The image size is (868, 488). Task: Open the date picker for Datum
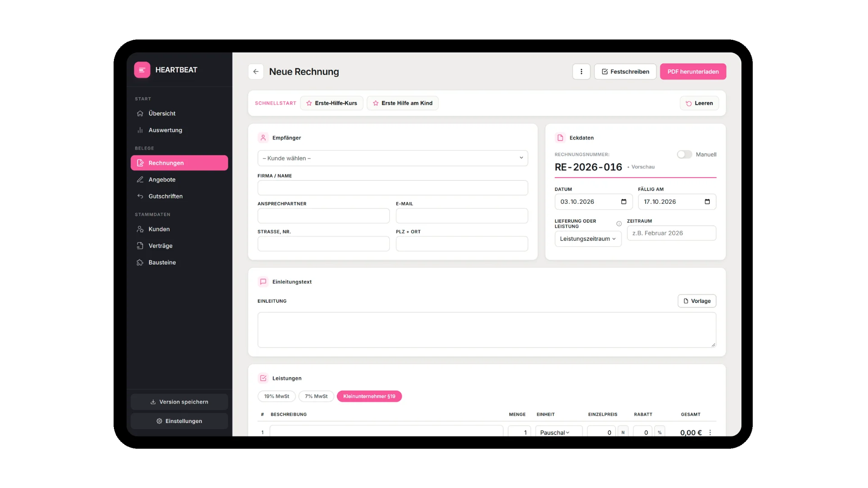[624, 202]
